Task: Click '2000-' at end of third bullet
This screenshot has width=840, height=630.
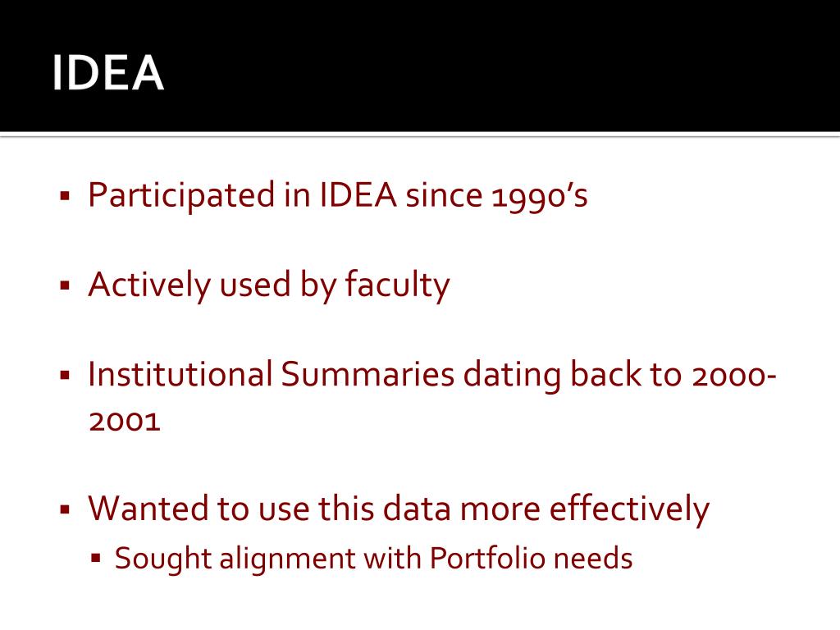Action: point(734,375)
